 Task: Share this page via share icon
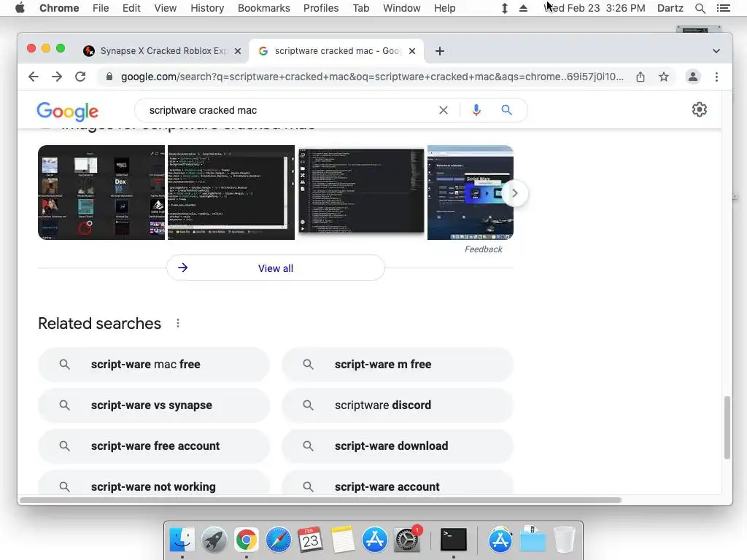point(640,77)
